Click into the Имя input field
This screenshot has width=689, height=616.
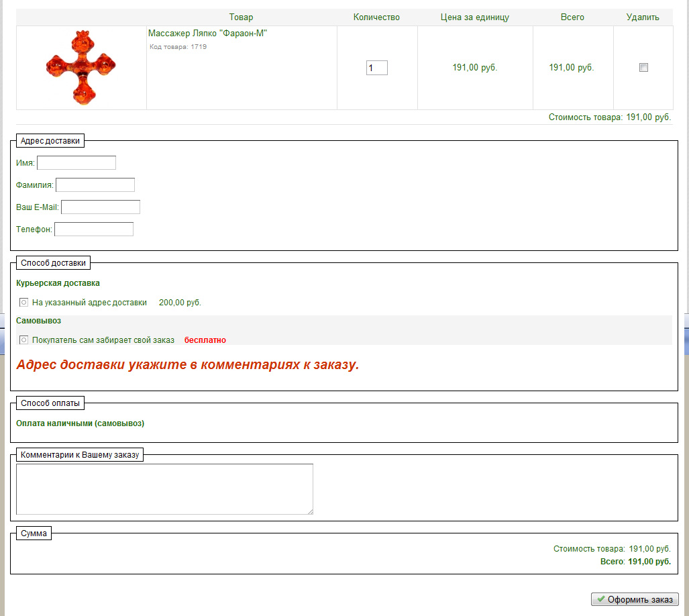pos(76,162)
